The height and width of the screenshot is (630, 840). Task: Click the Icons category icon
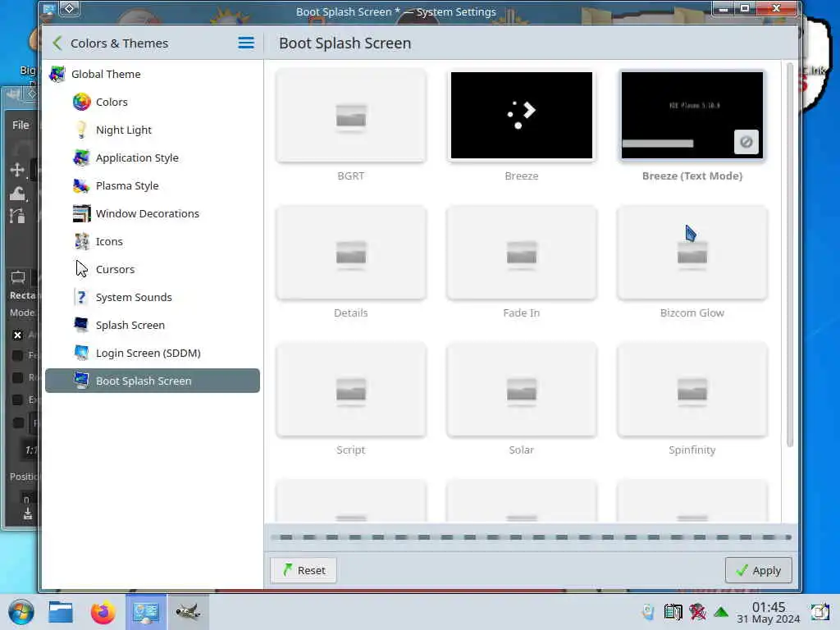click(81, 241)
